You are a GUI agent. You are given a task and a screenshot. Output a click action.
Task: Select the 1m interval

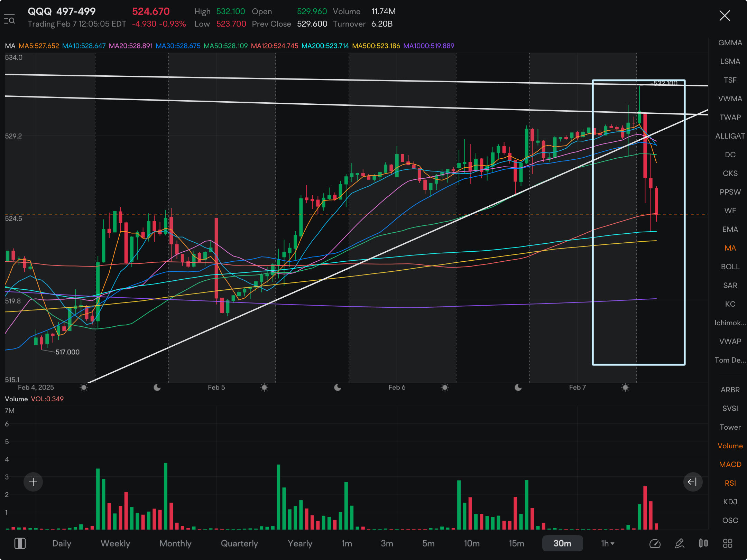[x=347, y=543]
